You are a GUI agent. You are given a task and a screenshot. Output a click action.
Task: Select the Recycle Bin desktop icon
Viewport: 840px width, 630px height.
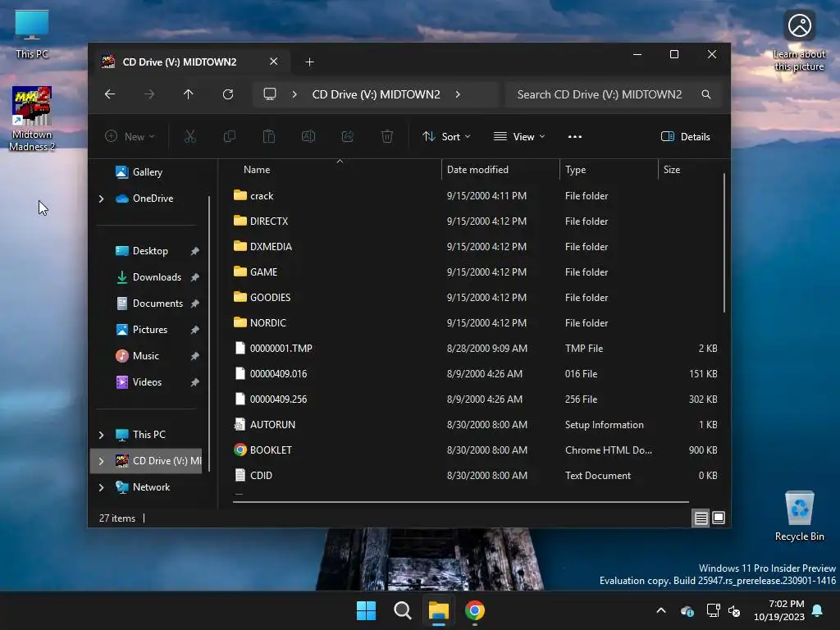800,516
